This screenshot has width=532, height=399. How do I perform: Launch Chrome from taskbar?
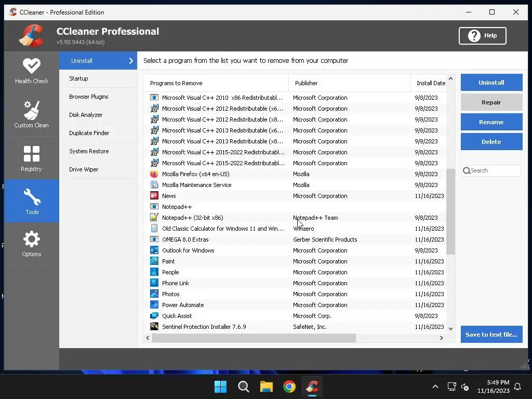point(289,387)
